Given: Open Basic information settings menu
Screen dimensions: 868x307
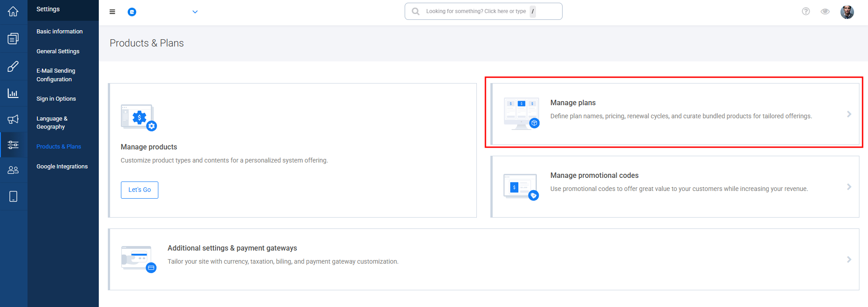Looking at the screenshot, I should point(60,32).
